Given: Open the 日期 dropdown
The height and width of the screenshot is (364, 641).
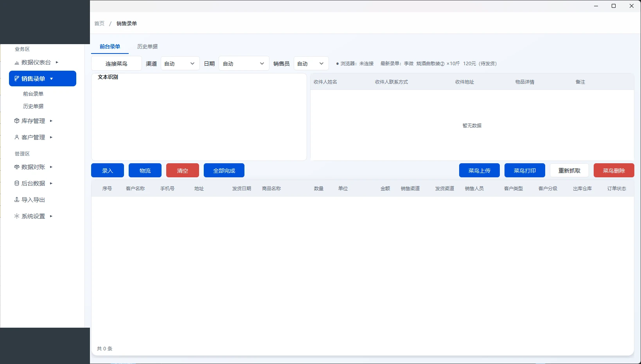Looking at the screenshot, I should [x=244, y=64].
